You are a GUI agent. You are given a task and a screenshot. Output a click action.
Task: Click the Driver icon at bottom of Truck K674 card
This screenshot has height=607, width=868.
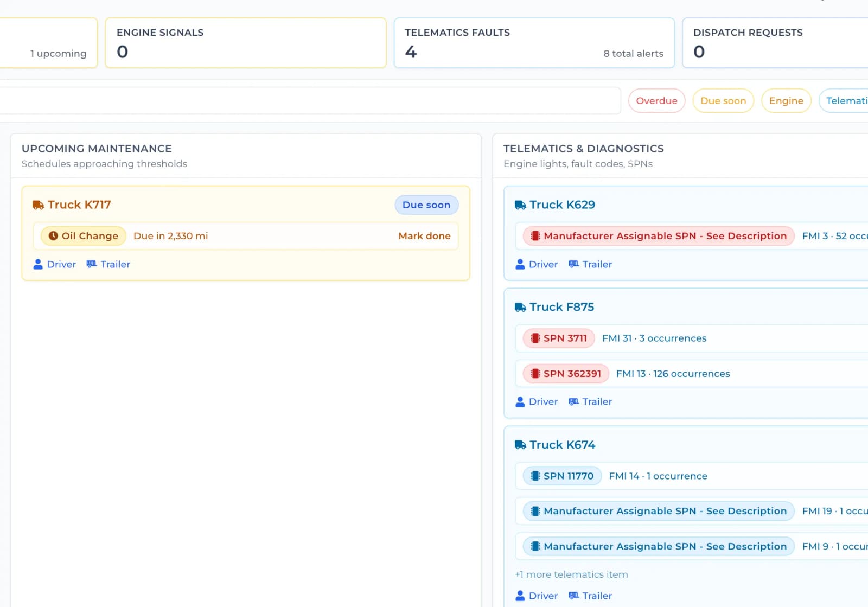520,595
